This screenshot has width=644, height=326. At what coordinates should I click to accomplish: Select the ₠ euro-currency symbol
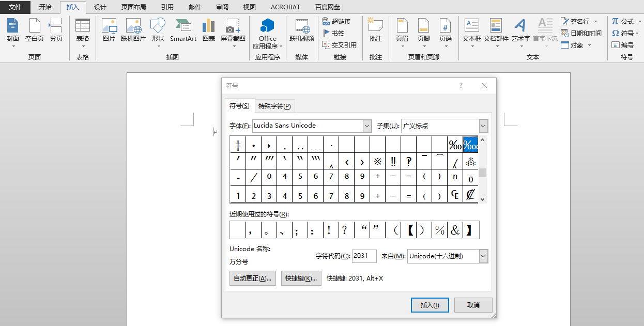pyautogui.click(x=455, y=195)
